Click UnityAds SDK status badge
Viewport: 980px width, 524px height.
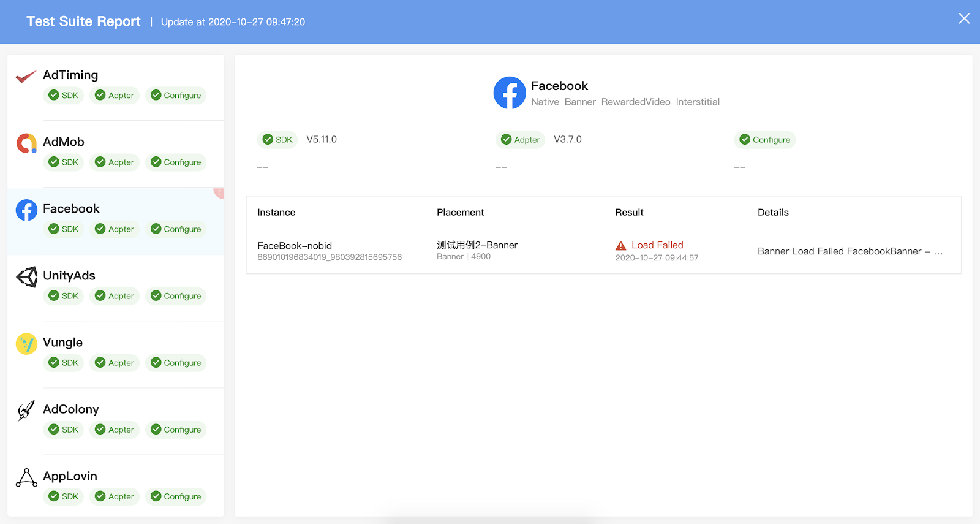[x=64, y=295]
